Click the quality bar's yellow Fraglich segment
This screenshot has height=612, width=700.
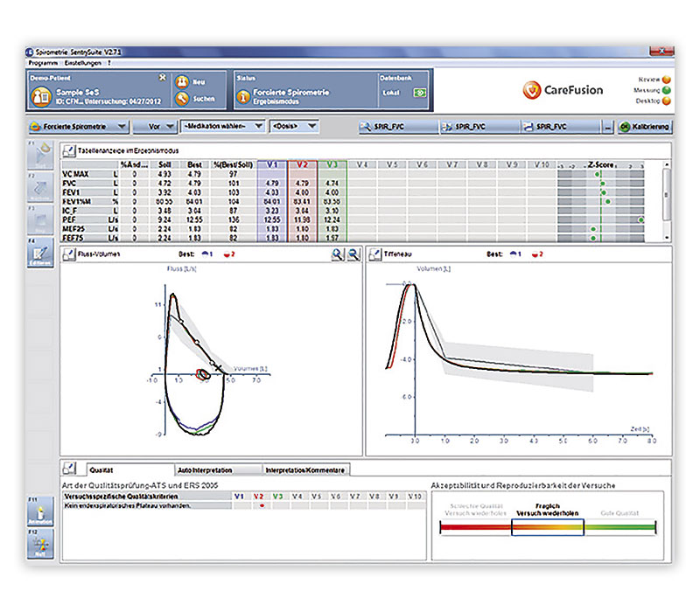[x=548, y=527]
